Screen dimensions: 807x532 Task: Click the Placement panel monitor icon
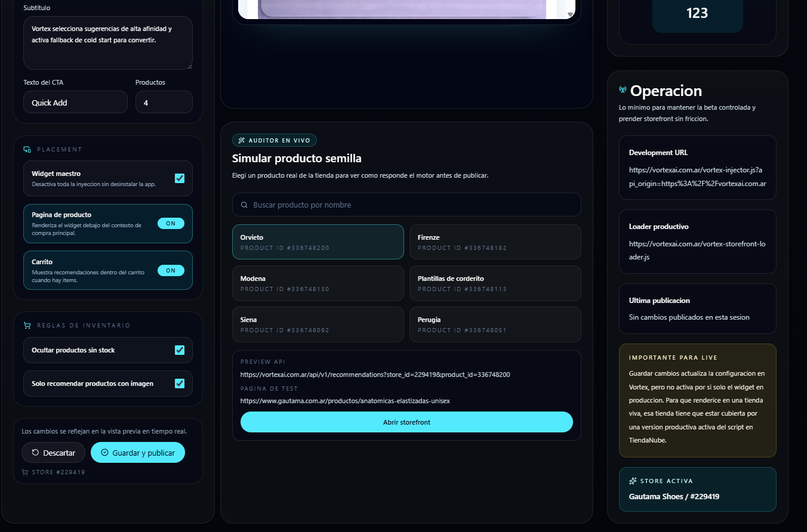pyautogui.click(x=26, y=149)
